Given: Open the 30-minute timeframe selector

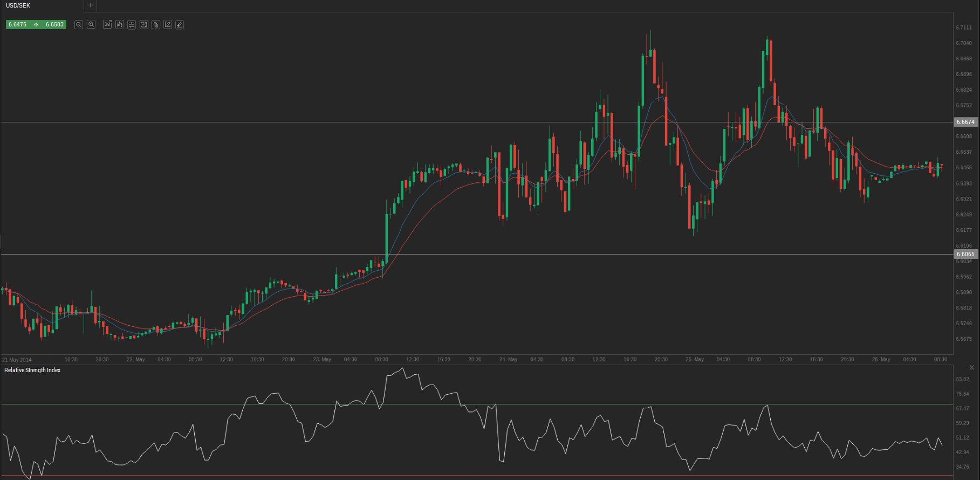Looking at the screenshot, I should 107,25.
